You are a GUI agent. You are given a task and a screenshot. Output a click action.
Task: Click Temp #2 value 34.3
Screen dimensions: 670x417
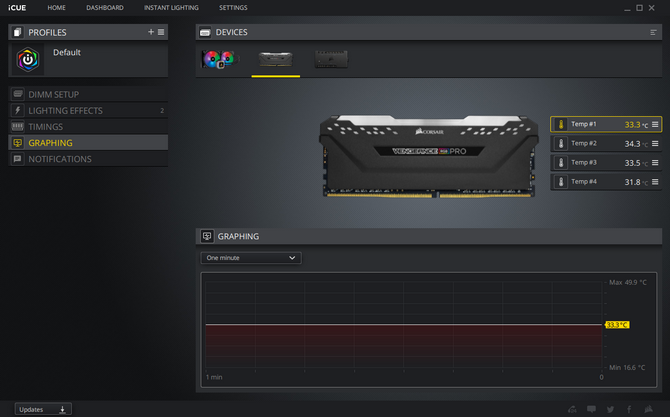tap(632, 144)
